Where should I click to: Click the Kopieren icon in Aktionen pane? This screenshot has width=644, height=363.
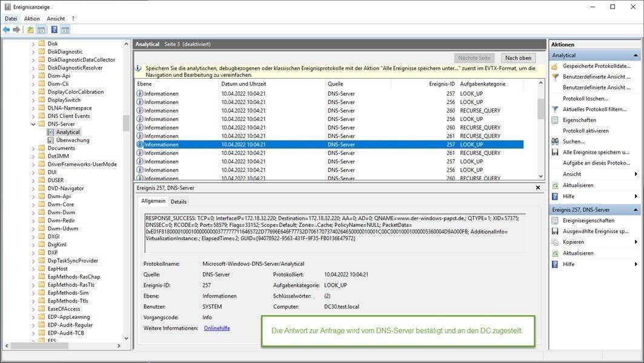click(x=556, y=242)
